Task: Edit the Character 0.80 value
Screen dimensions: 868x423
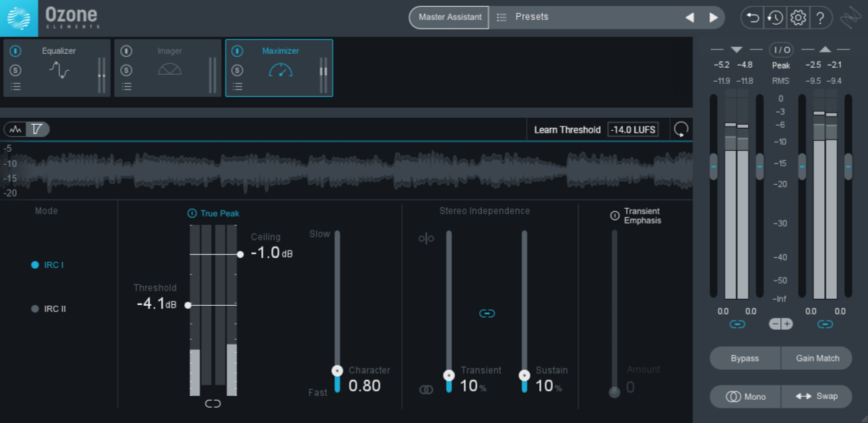Action: tap(364, 386)
